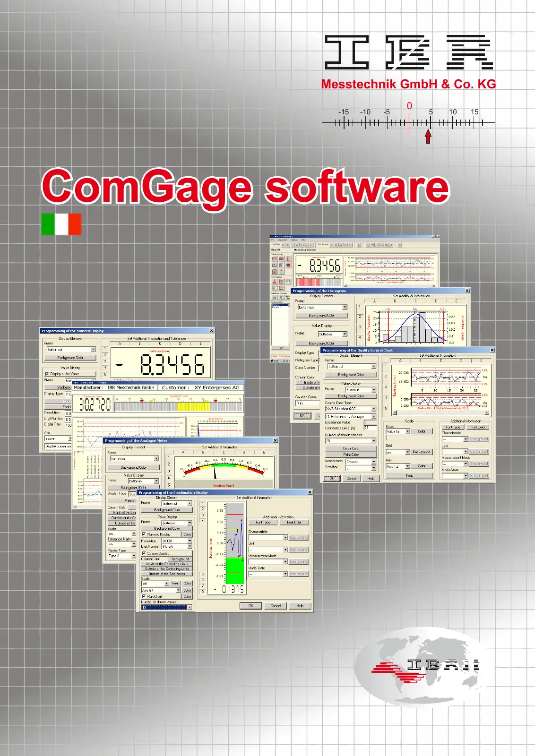Open Options menu in main ComGage window

(294, 240)
